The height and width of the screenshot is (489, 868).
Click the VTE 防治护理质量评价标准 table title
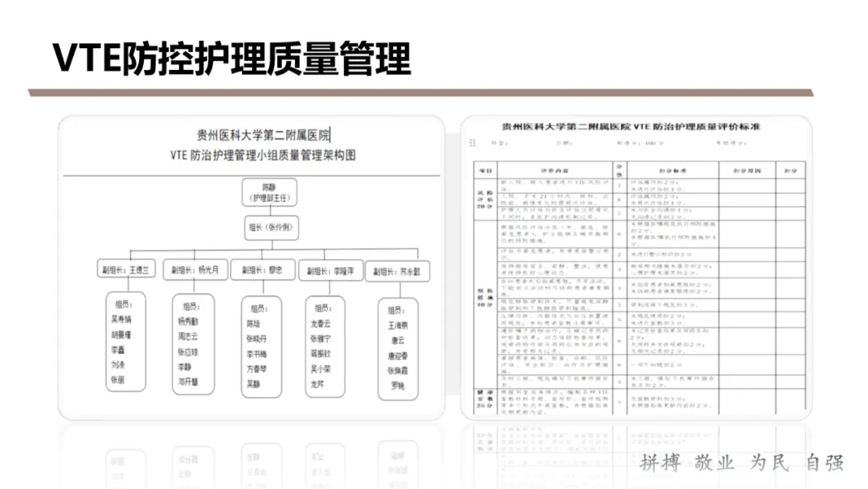631,127
